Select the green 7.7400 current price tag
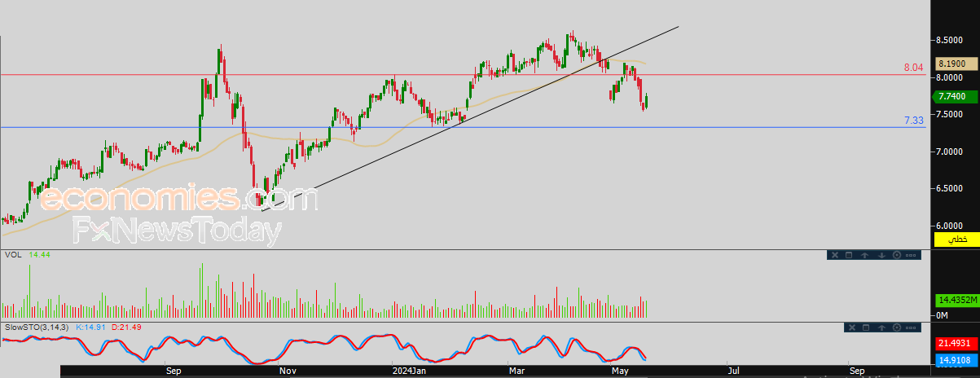The width and height of the screenshot is (980, 378). [x=956, y=96]
